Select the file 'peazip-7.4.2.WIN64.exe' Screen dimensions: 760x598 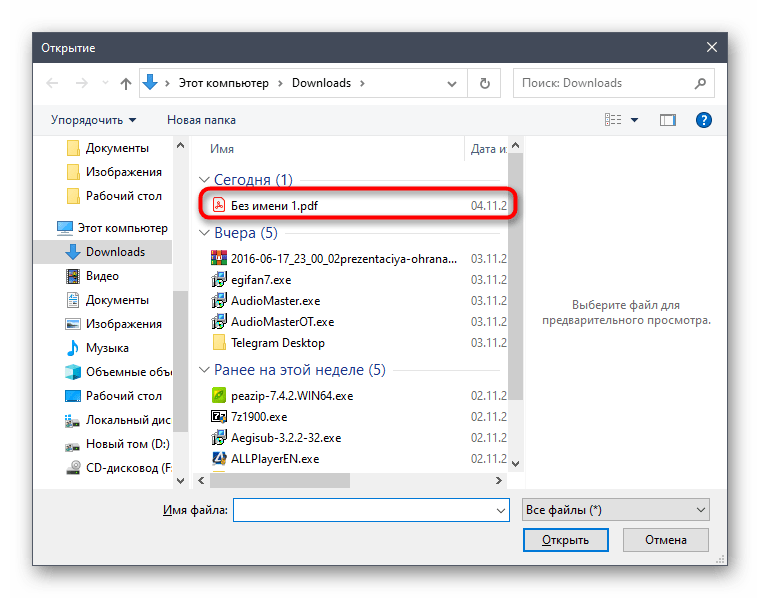[358, 396]
